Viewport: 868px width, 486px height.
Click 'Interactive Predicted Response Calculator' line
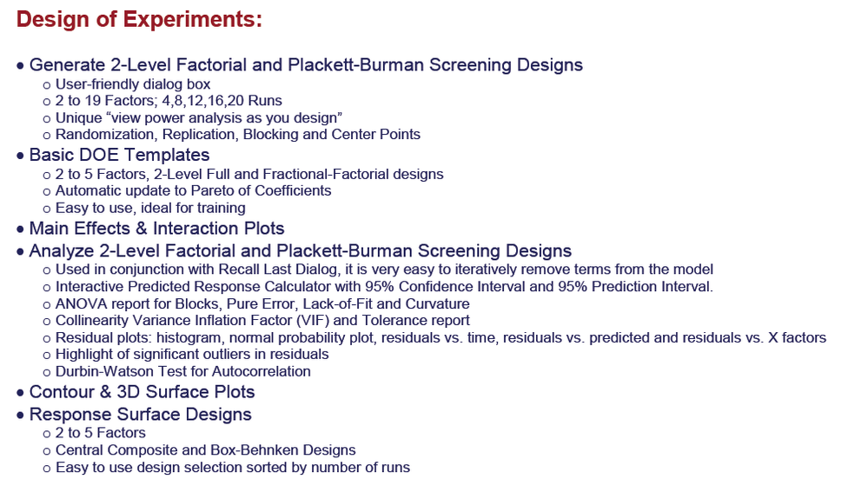pos(384,287)
